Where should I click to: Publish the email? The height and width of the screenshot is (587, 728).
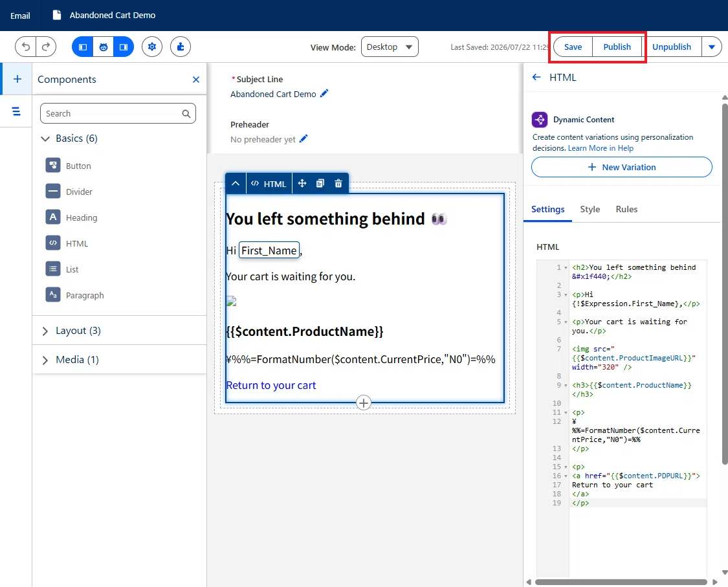617,47
